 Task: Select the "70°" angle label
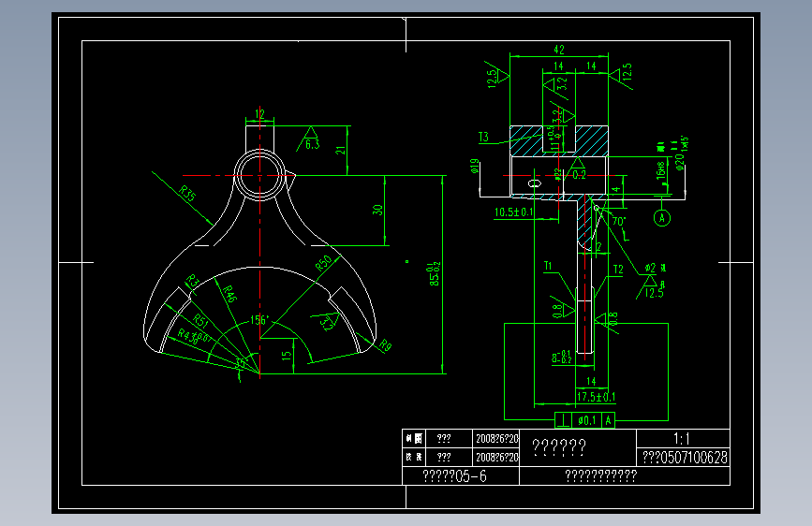pos(618,221)
